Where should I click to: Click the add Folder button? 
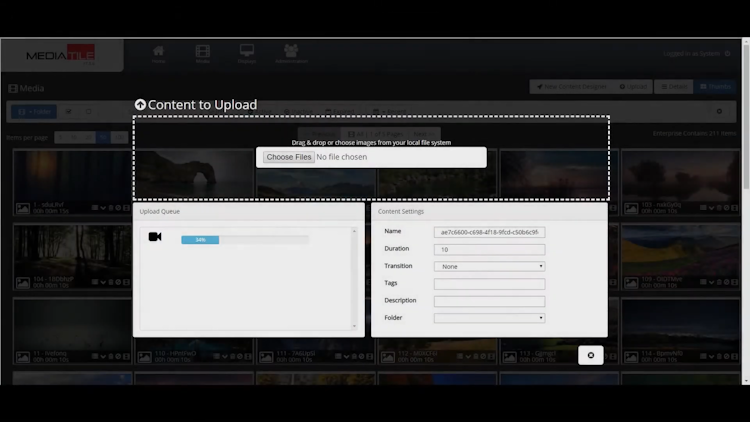click(34, 111)
